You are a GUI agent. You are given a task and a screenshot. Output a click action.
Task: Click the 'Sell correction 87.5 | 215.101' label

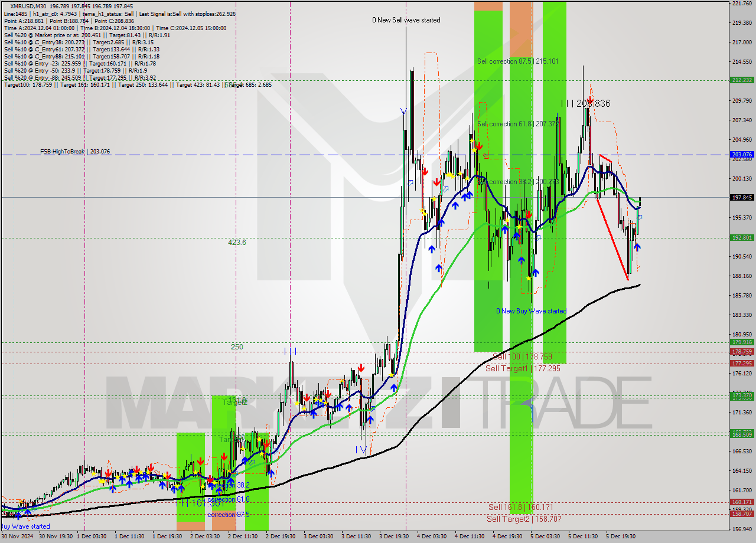coord(518,61)
